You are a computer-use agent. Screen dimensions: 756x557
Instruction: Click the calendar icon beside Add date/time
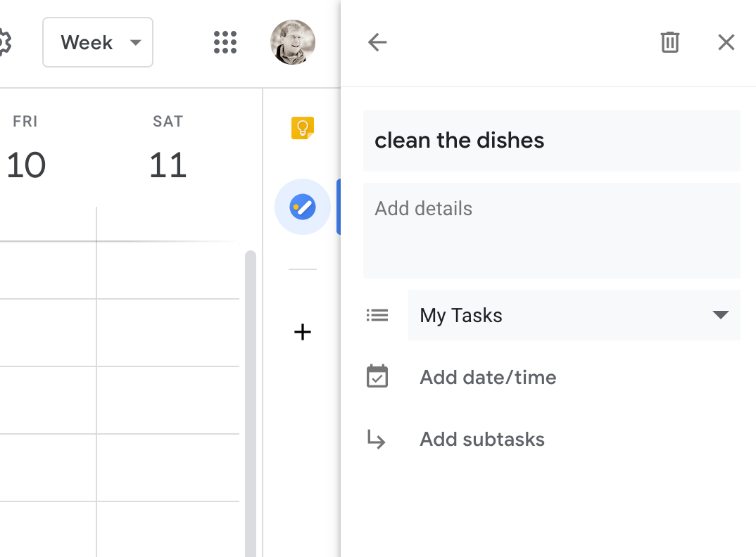(x=377, y=377)
